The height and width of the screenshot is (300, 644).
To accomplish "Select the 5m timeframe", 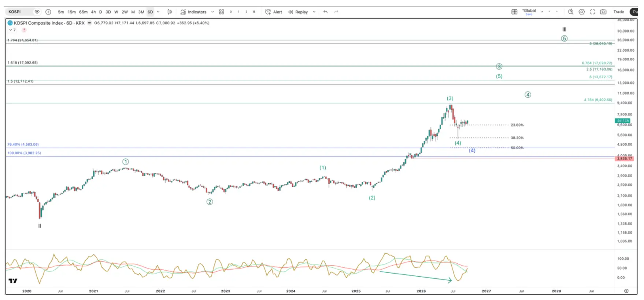I will point(61,12).
